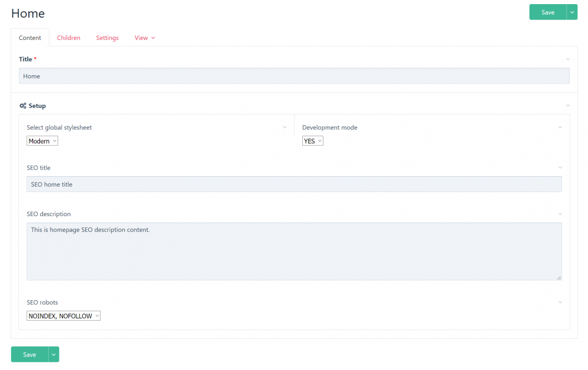Open the Save options arrow below the Setup section

tap(54, 354)
